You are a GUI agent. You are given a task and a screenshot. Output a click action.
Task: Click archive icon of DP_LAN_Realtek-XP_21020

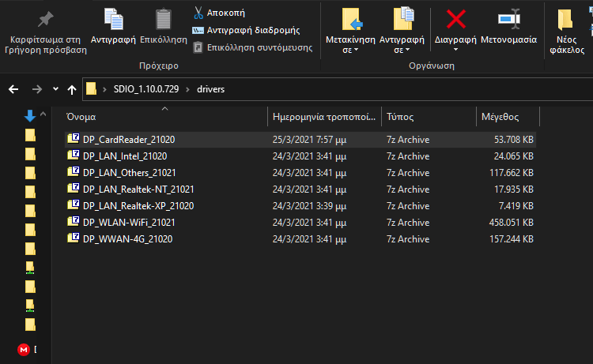click(74, 205)
